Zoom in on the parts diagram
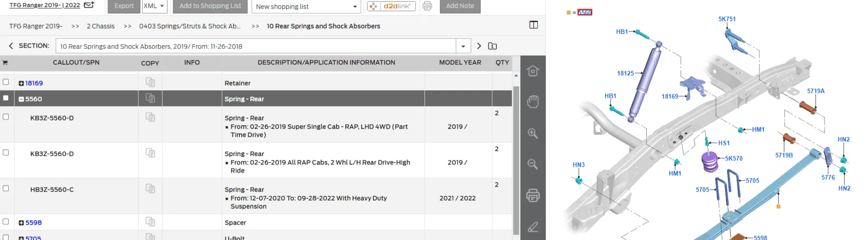This screenshot has width=868, height=240. click(533, 133)
